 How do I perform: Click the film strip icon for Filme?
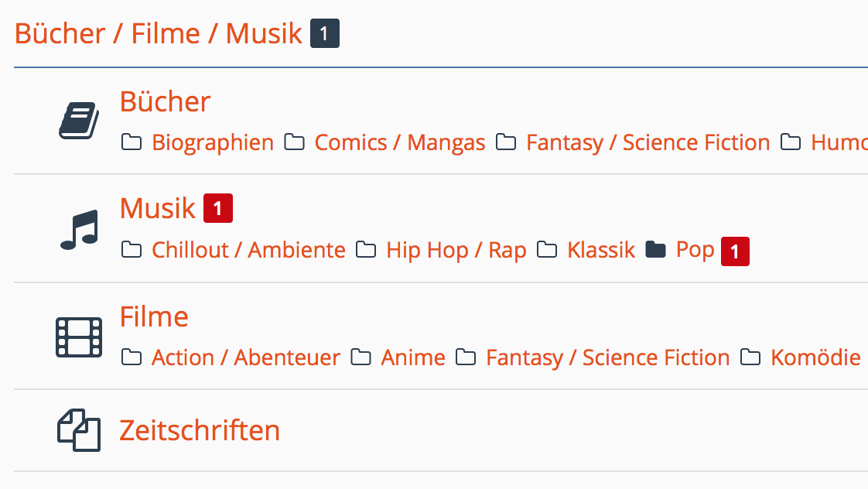pos(79,337)
